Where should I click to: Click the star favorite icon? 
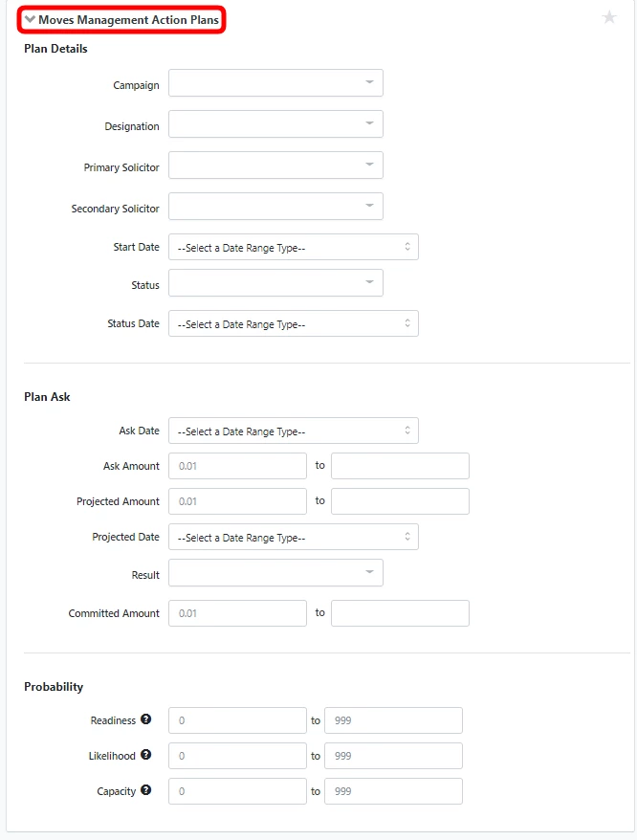click(x=609, y=16)
